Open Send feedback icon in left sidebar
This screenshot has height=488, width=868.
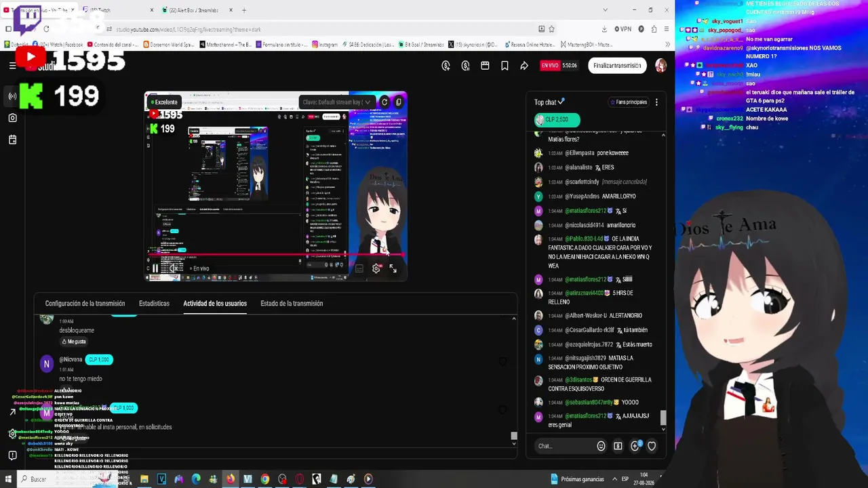[x=12, y=455]
